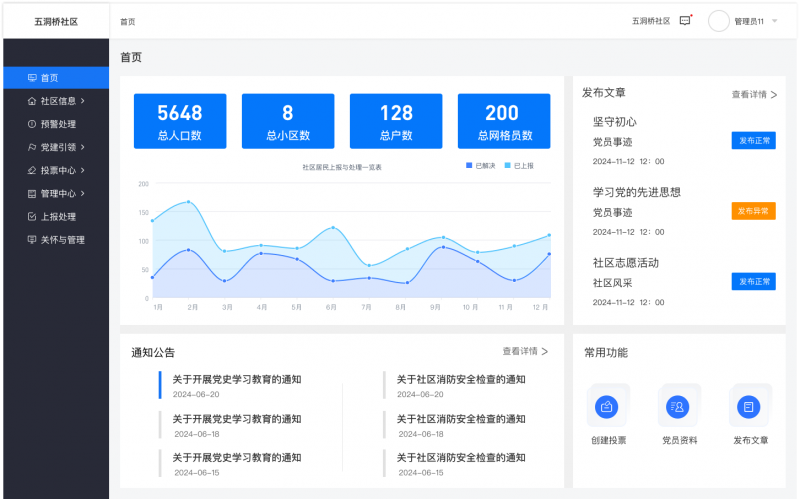Image resolution: width=800 pixels, height=499 pixels.
Task: Click 查看详情 in the 发布文章 panel
Action: tap(754, 94)
